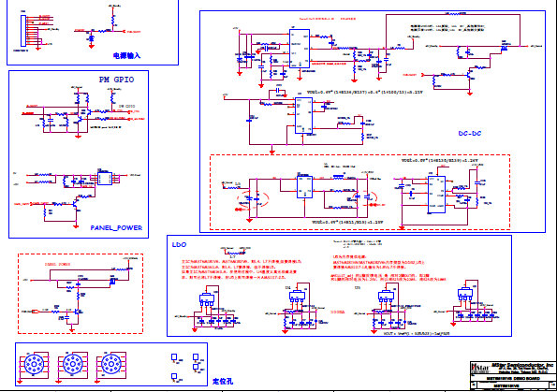
Task: Select the 定位孔 mounting holes label
Action: pos(223,382)
